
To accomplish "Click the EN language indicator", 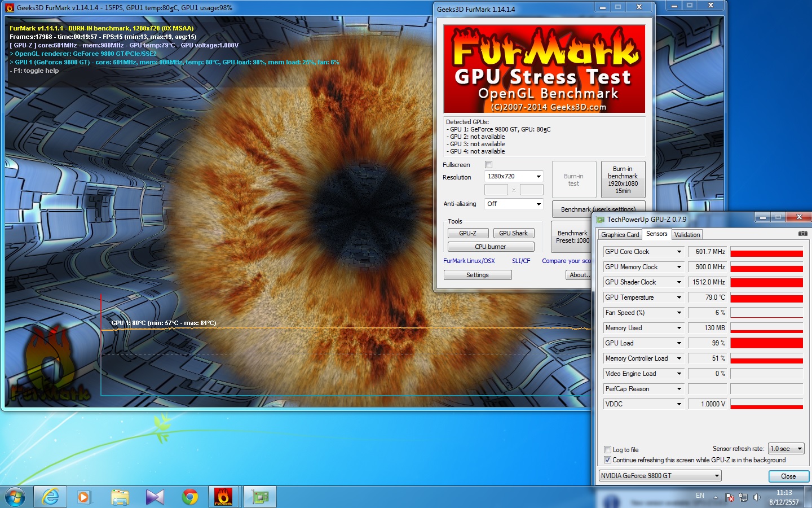I will (700, 496).
